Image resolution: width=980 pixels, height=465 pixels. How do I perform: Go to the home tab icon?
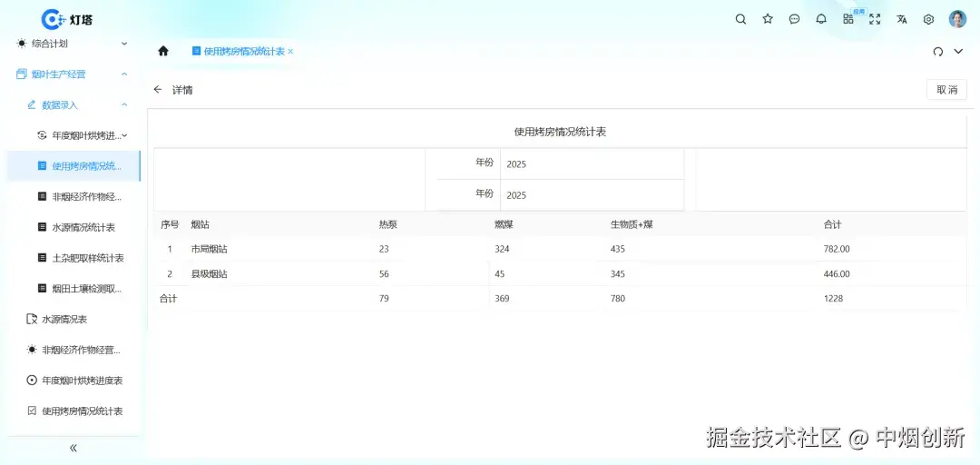(x=163, y=52)
